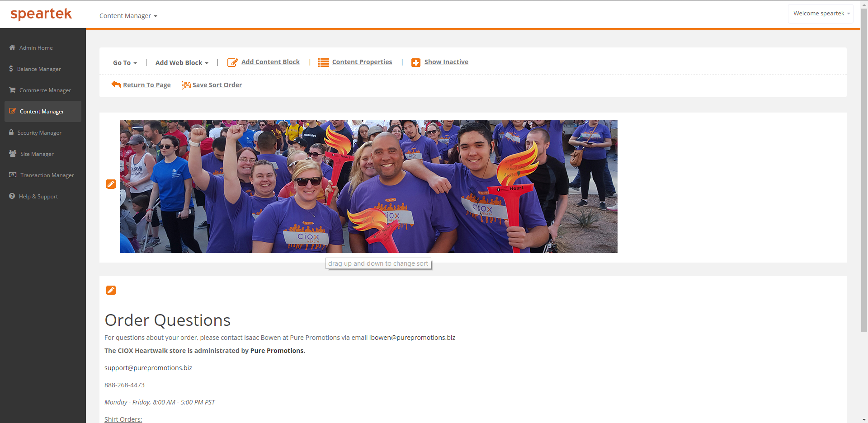Click the Content Properties list icon
This screenshot has height=423, width=868.
(323, 62)
